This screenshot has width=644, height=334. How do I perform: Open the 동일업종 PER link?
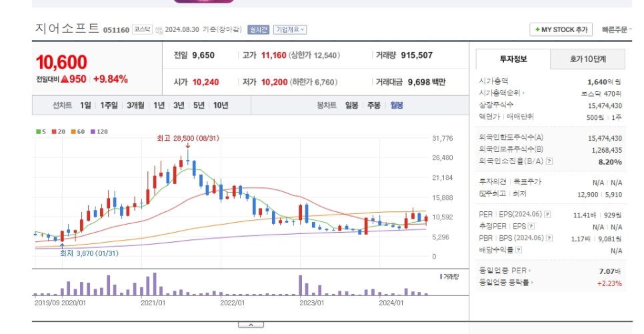(x=505, y=270)
